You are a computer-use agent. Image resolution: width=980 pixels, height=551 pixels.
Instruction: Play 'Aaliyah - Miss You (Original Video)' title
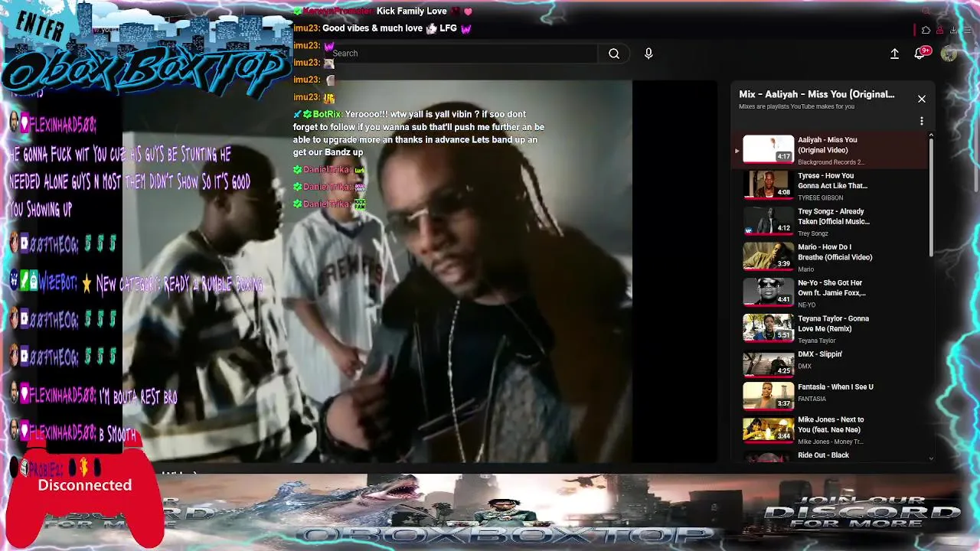[x=828, y=145]
